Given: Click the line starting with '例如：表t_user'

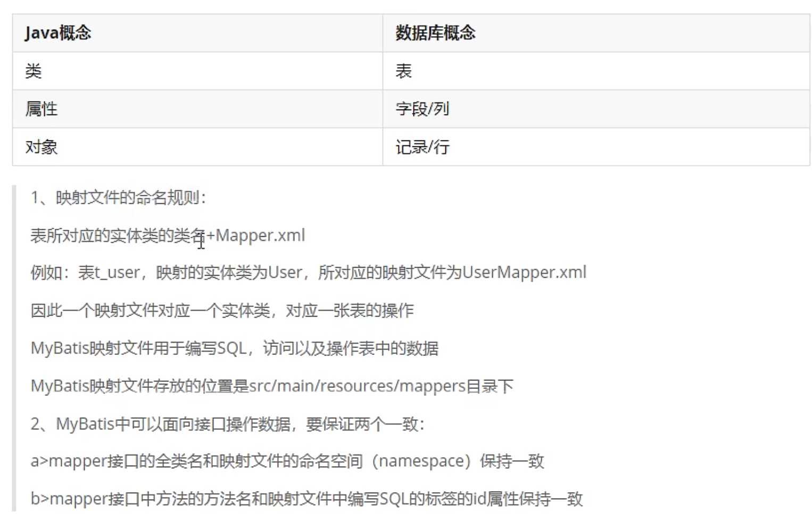Looking at the screenshot, I should pyautogui.click(x=309, y=273).
